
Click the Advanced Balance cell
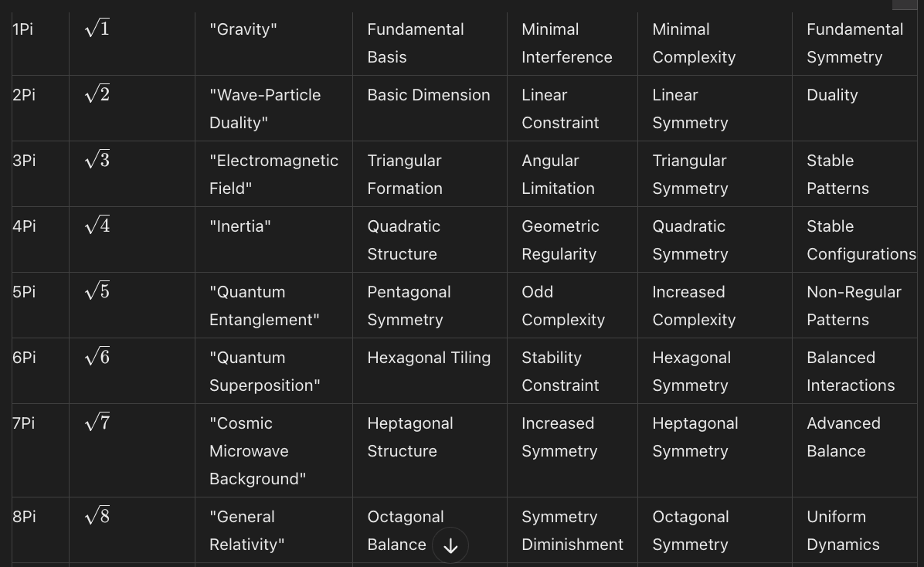click(844, 437)
